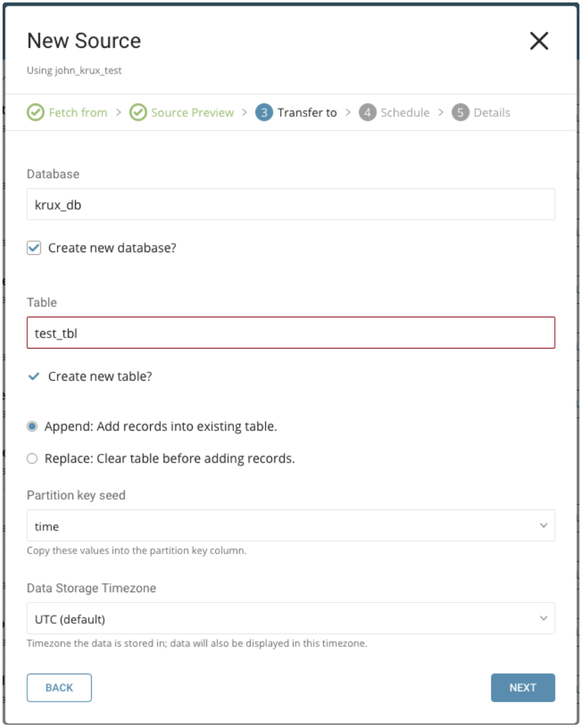Image resolution: width=582 pixels, height=728 pixels.
Task: Click the Table name input field
Action: [290, 333]
